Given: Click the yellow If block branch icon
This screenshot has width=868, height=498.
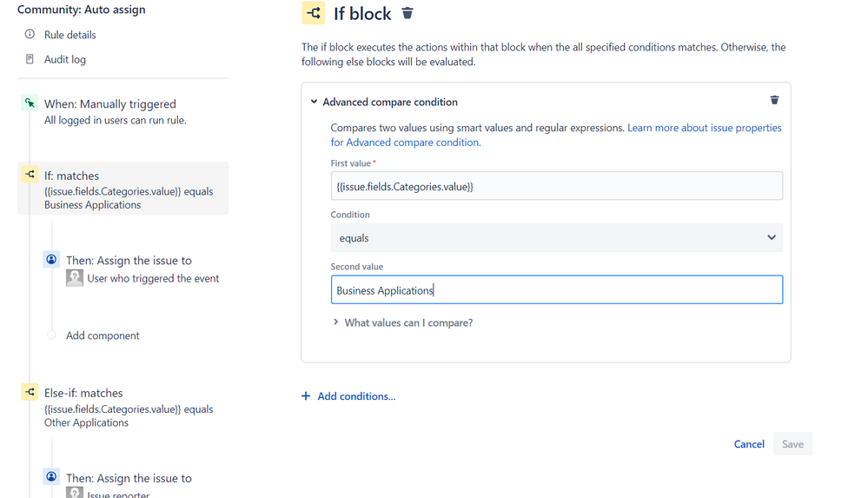Looking at the screenshot, I should coord(30,175).
